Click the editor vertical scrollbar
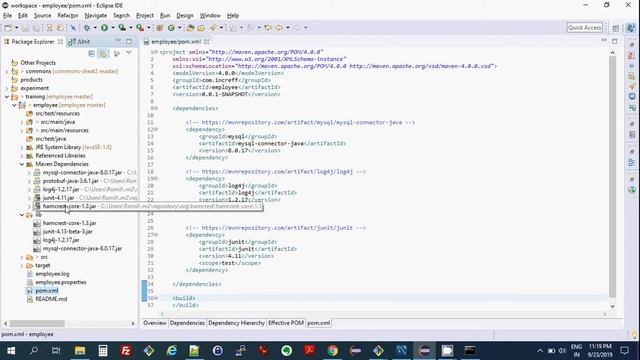The width and height of the screenshot is (640, 360). click(x=612, y=176)
